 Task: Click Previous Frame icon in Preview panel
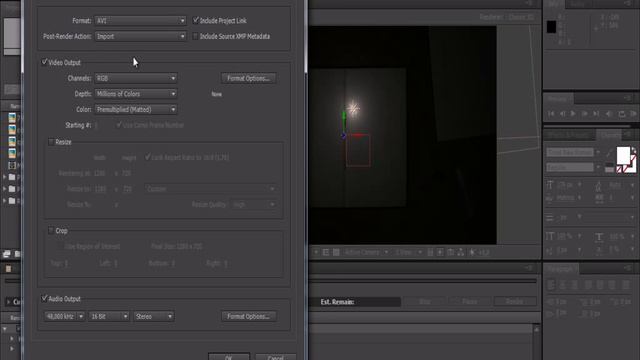562,114
